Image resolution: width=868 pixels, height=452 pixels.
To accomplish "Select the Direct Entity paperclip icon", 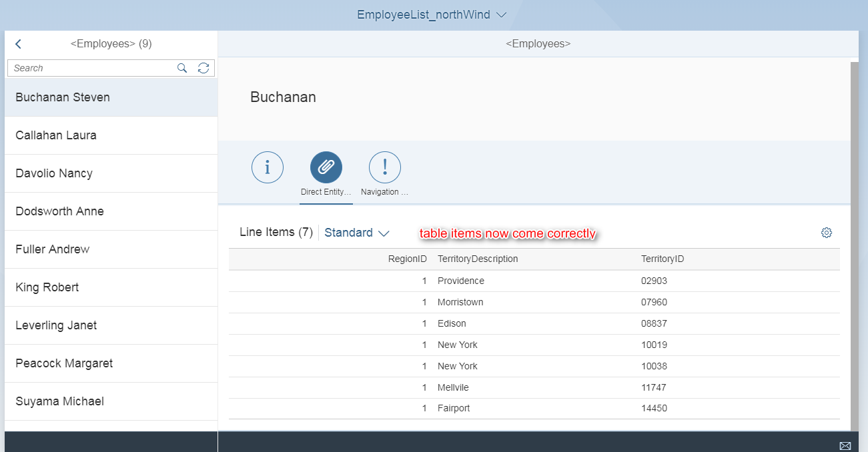I will [326, 167].
